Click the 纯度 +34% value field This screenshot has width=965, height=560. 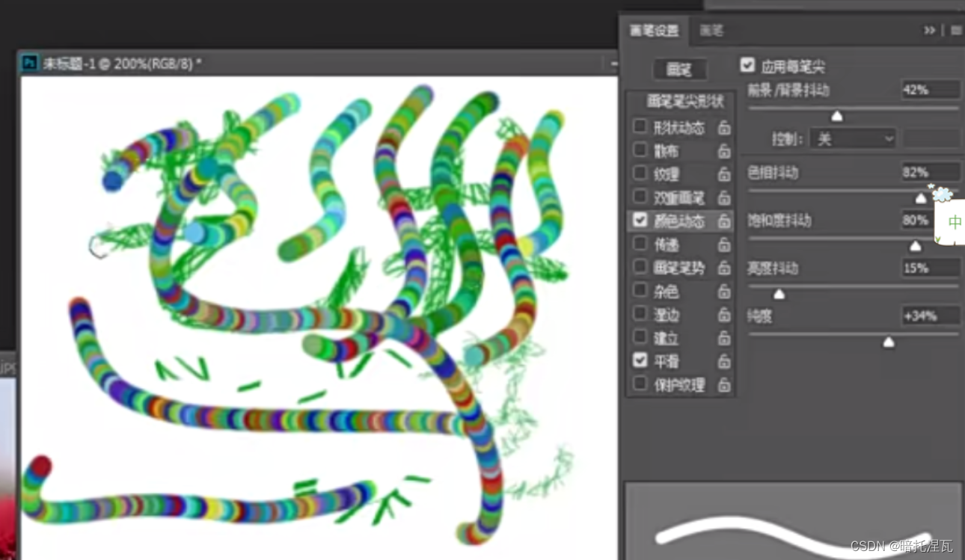point(931,316)
